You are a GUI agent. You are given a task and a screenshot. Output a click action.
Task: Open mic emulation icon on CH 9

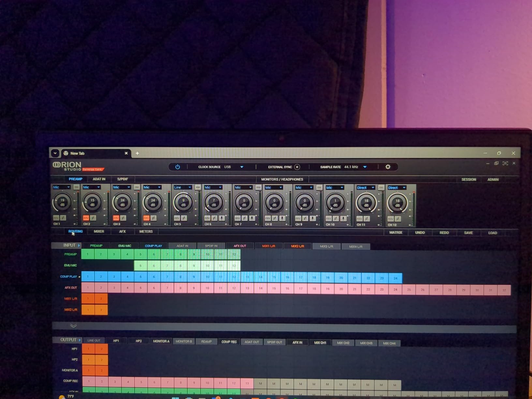tap(313, 218)
